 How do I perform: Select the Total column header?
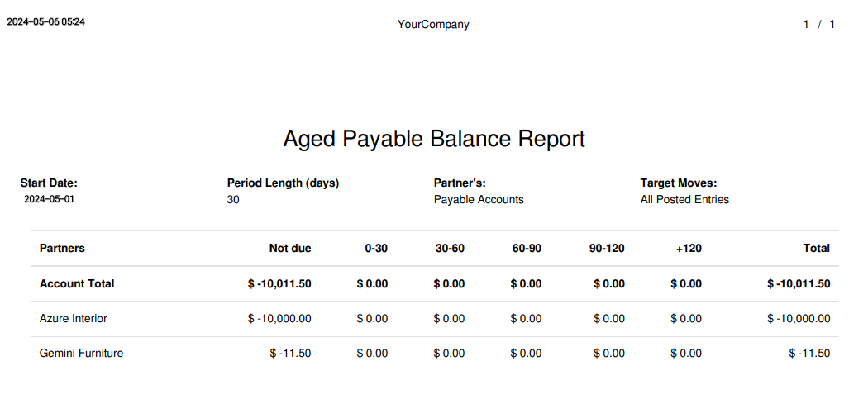click(x=816, y=248)
